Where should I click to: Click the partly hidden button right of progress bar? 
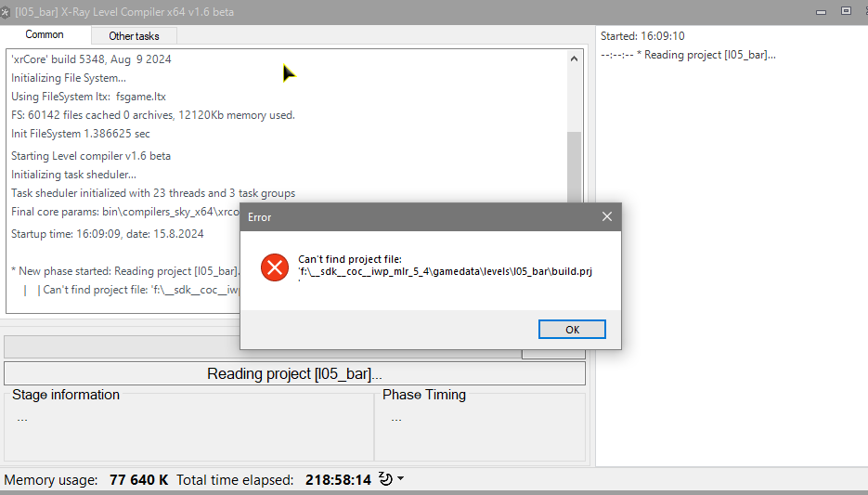553,354
